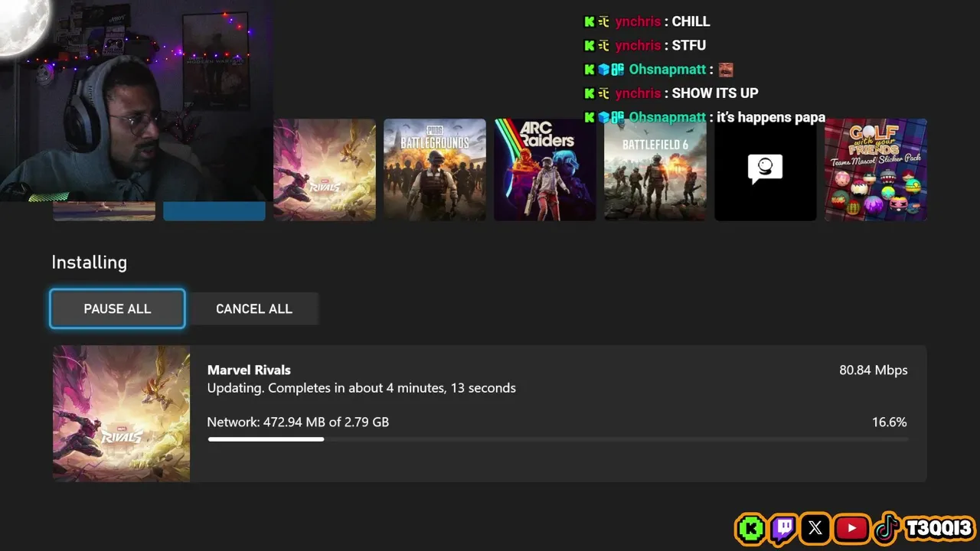Open the Marvel Rivals game tile

[x=325, y=170]
